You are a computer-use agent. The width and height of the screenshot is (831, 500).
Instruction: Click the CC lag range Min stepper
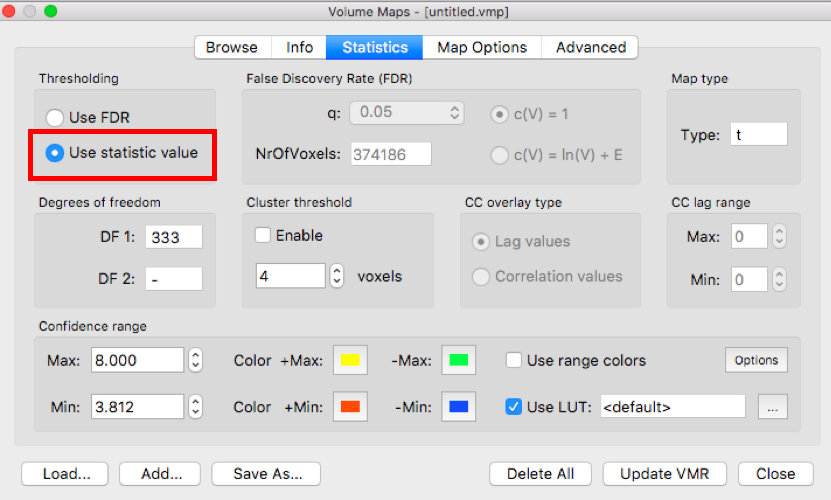[779, 279]
